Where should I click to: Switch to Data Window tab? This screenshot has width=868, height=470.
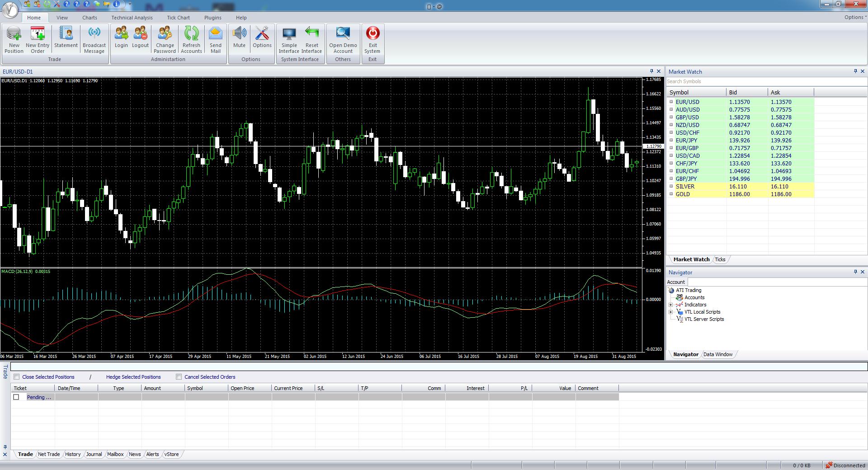718,354
